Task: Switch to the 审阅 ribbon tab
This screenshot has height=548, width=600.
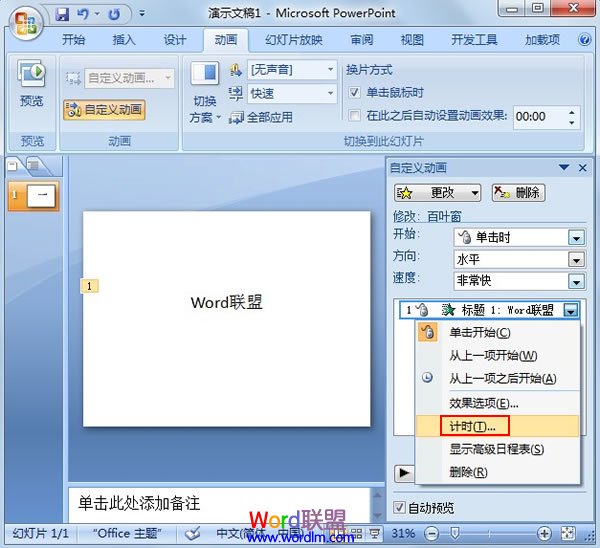Action: point(362,39)
